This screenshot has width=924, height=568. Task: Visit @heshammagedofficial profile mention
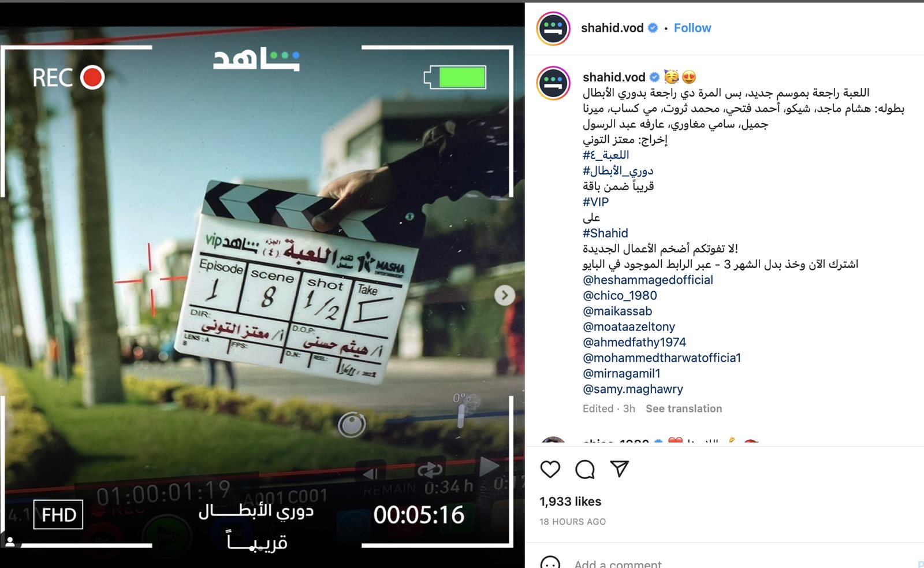(647, 280)
